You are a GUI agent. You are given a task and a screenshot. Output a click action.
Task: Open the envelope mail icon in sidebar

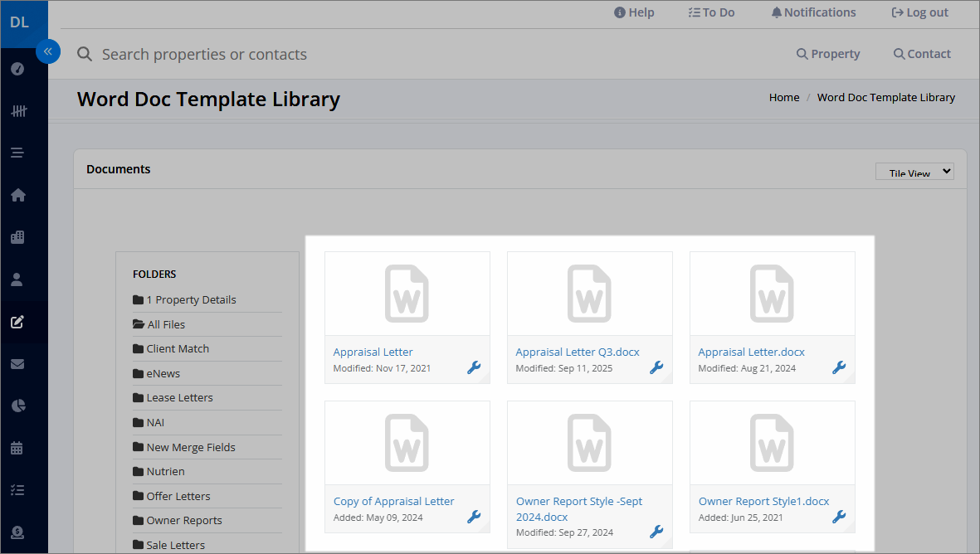[17, 363]
